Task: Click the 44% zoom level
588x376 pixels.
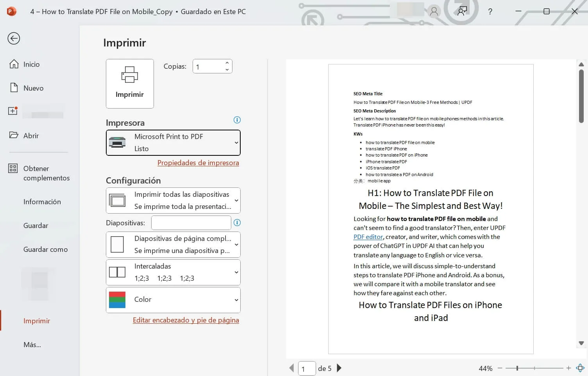Action: 486,369
